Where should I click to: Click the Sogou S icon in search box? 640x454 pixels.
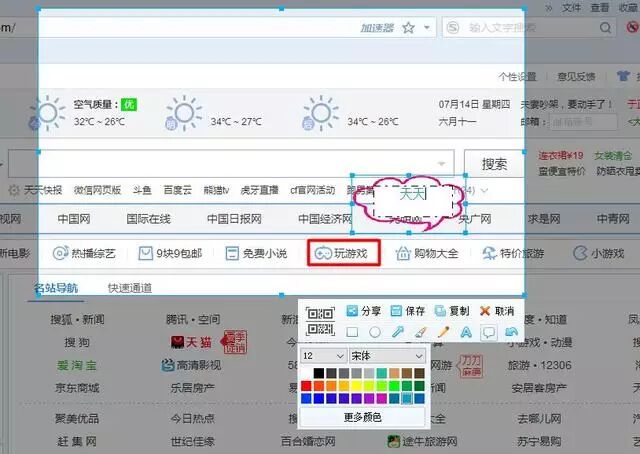453,28
